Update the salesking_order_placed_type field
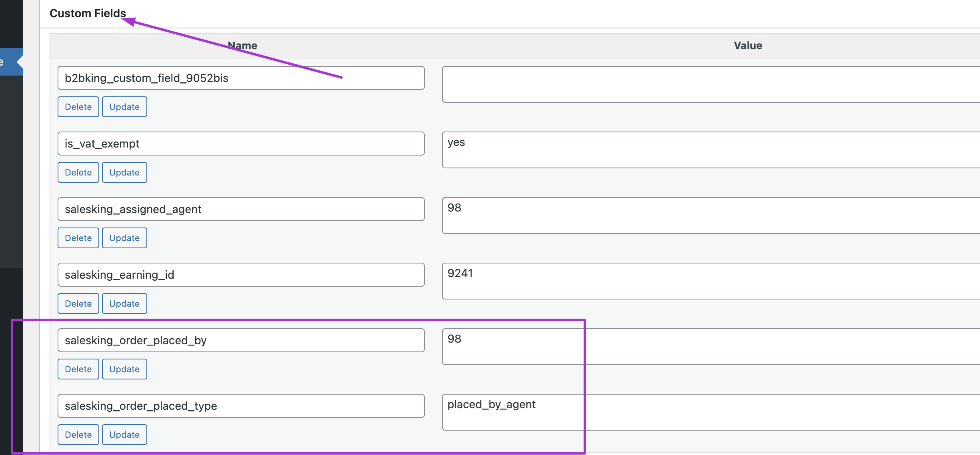This screenshot has height=455, width=980. point(124,435)
